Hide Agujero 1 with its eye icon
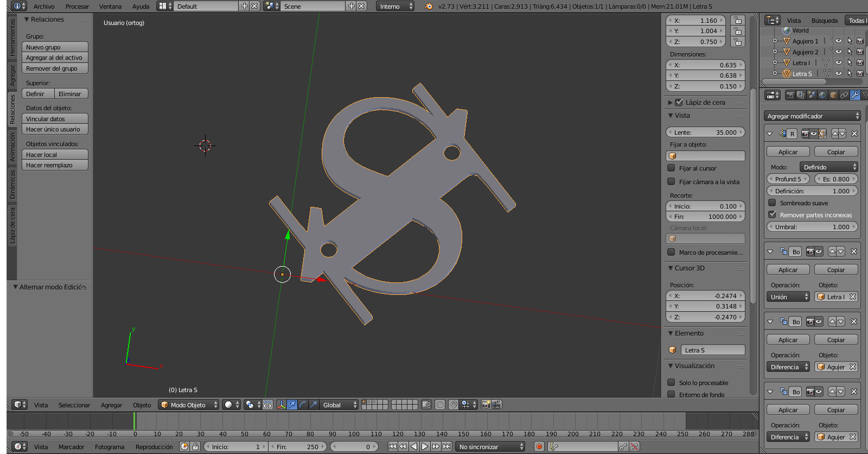 tap(838, 41)
